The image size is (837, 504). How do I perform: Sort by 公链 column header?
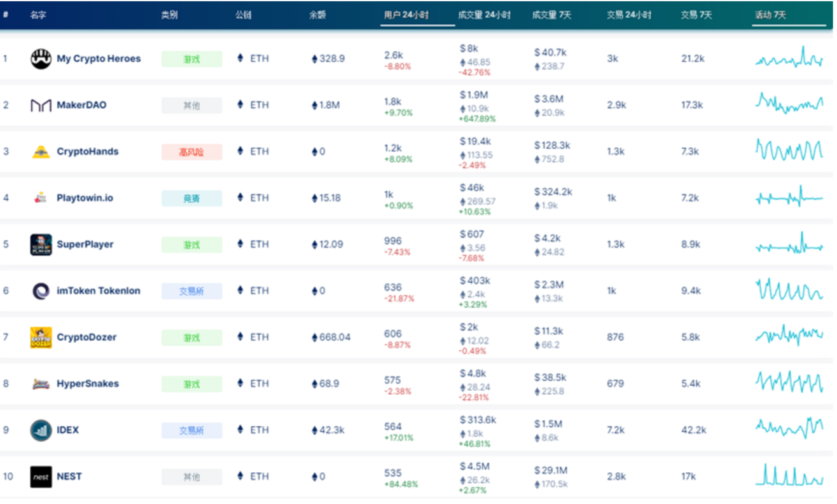coord(244,15)
